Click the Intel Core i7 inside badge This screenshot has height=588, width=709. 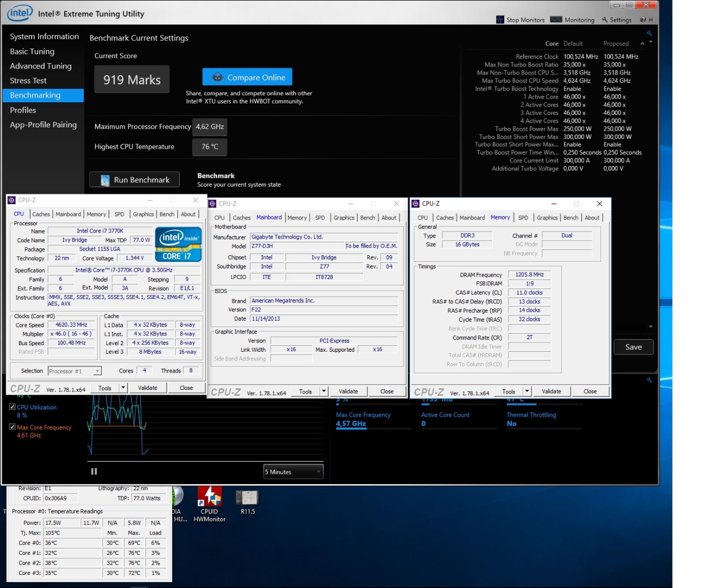point(179,244)
